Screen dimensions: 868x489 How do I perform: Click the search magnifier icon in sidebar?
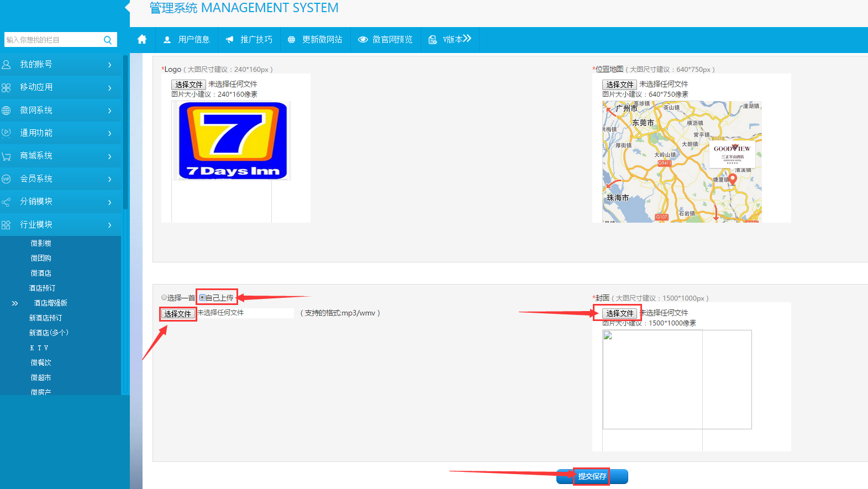[108, 40]
